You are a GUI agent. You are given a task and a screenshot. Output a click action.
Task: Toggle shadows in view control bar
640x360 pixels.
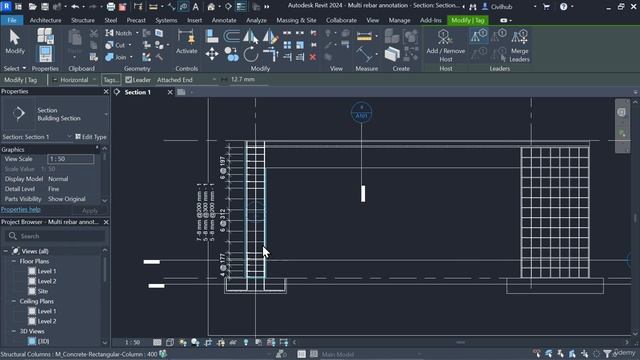[195, 342]
